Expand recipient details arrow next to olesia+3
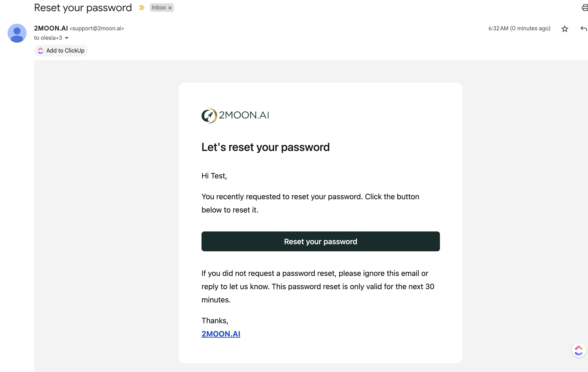This screenshot has height=372, width=588. [67, 38]
